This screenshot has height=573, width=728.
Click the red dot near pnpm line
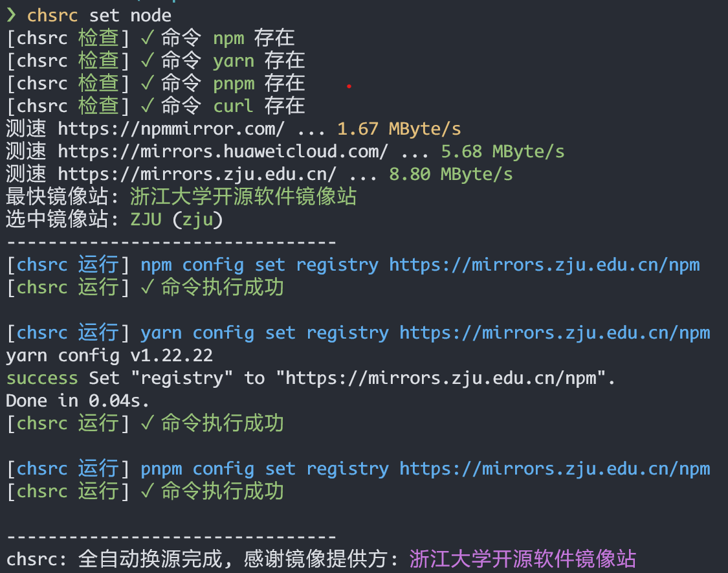[349, 85]
